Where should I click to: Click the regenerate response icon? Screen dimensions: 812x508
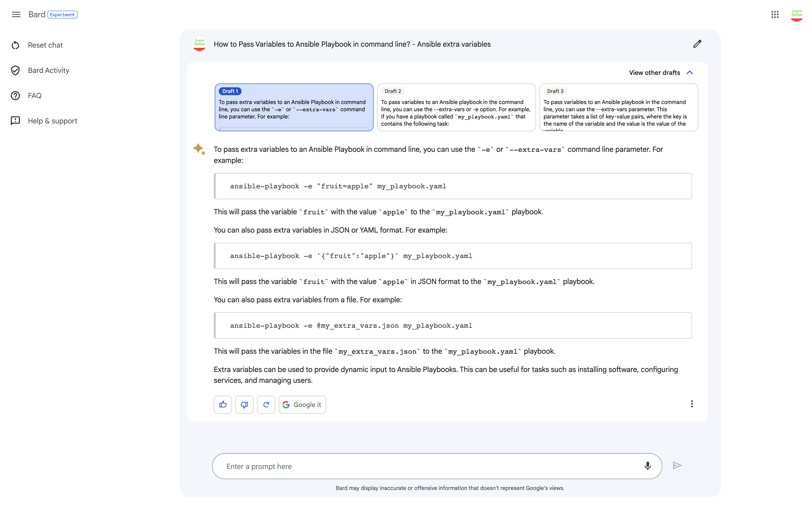(266, 404)
